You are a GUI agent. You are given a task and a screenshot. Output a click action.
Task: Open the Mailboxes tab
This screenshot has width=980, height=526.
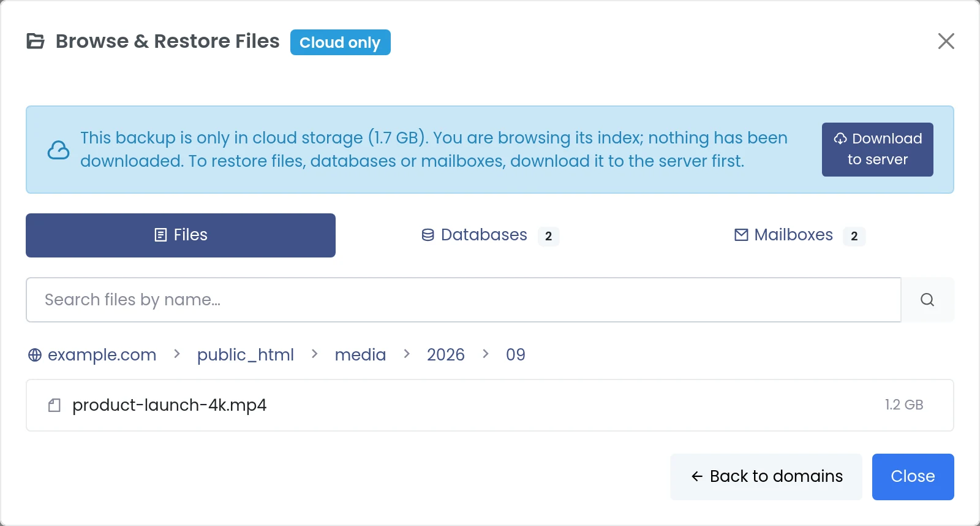[x=799, y=235]
